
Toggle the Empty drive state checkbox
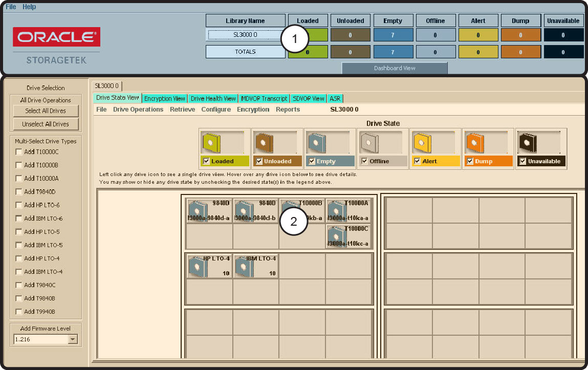(x=312, y=161)
